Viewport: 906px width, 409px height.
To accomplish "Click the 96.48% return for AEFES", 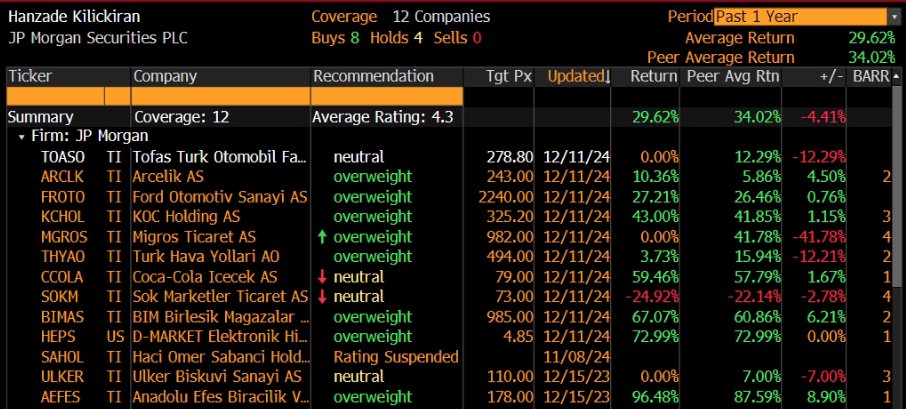I will 656,397.
